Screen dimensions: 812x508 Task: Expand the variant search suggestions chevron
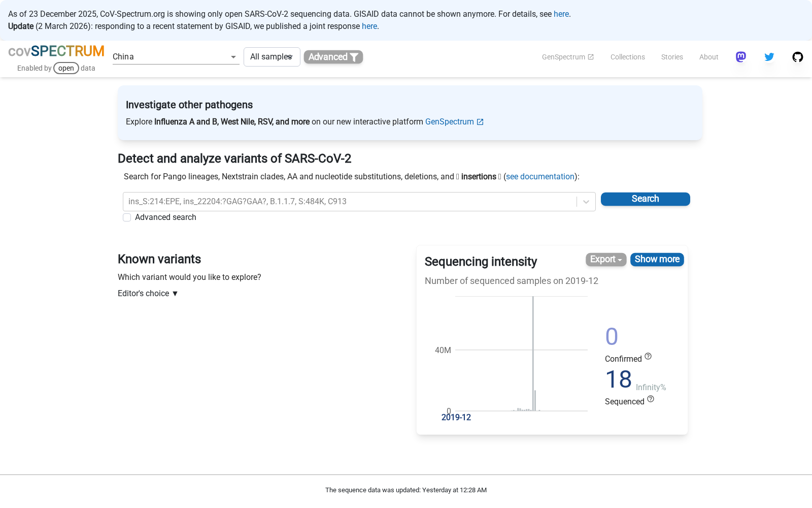pyautogui.click(x=586, y=202)
